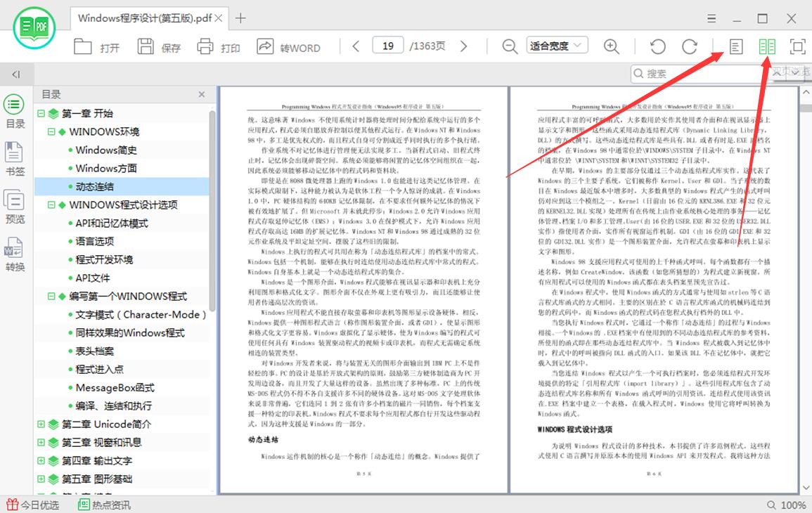
Task: Select the 动态连结 outline entry
Action: [95, 186]
